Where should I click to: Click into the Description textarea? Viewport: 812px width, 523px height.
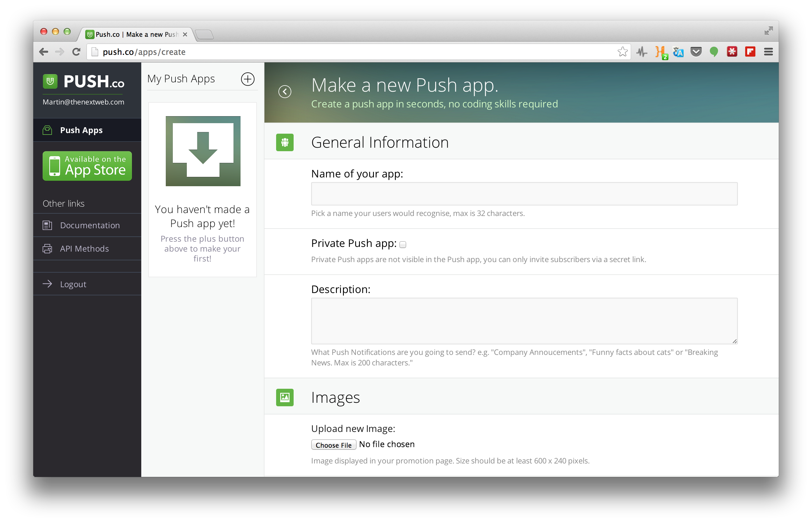click(524, 321)
